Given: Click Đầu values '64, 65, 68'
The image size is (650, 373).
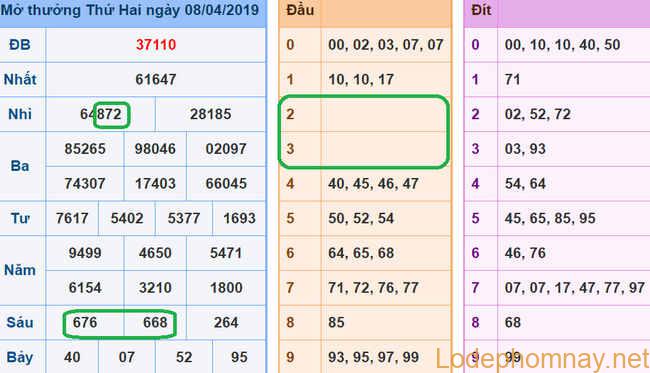Looking at the screenshot, I should coord(361,253).
